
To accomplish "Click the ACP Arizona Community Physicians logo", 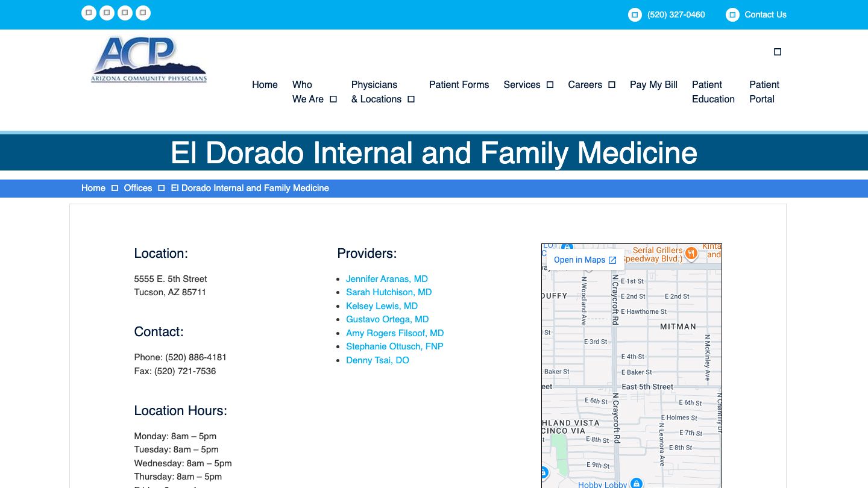I will tap(148, 58).
